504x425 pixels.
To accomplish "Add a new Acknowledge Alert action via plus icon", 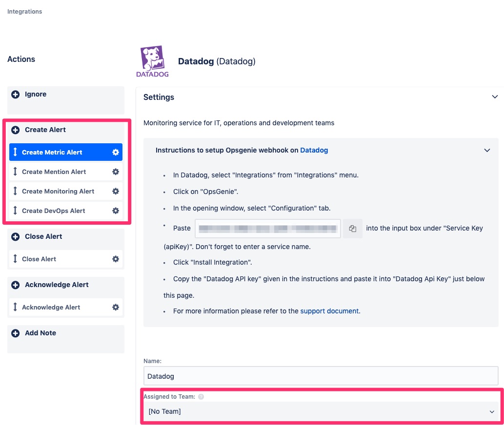I will 16,285.
